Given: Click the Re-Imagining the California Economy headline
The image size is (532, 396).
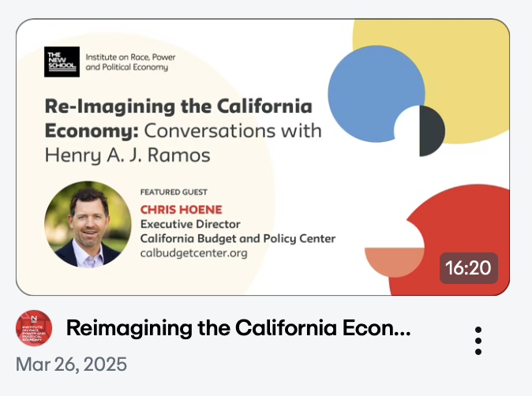Looking at the screenshot, I should [x=179, y=118].
